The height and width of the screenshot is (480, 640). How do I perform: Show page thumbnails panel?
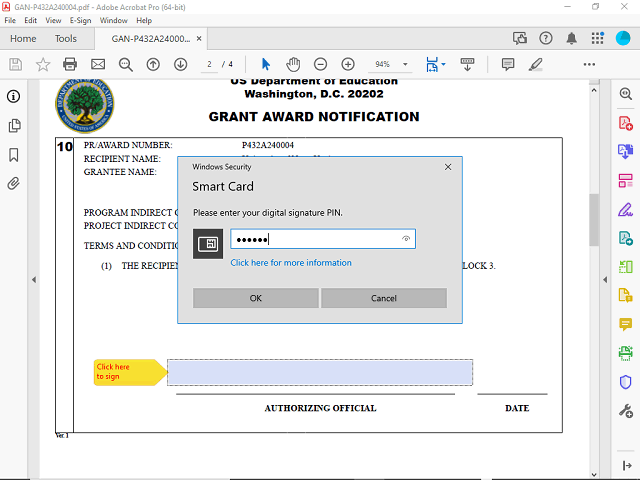pos(14,126)
